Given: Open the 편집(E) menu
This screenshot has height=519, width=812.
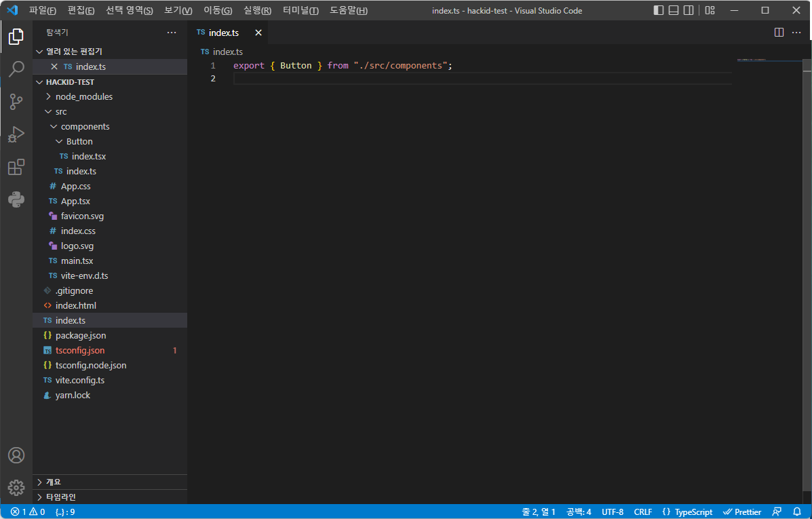Looking at the screenshot, I should tap(81, 10).
